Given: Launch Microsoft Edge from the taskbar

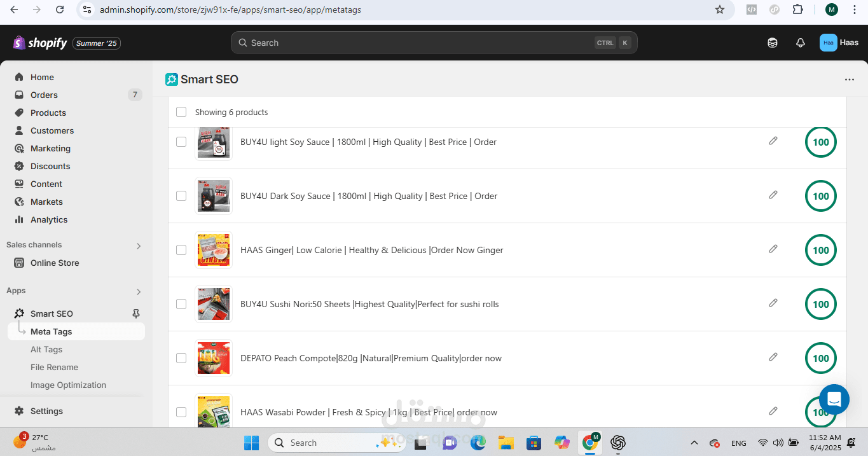Looking at the screenshot, I should point(478,443).
